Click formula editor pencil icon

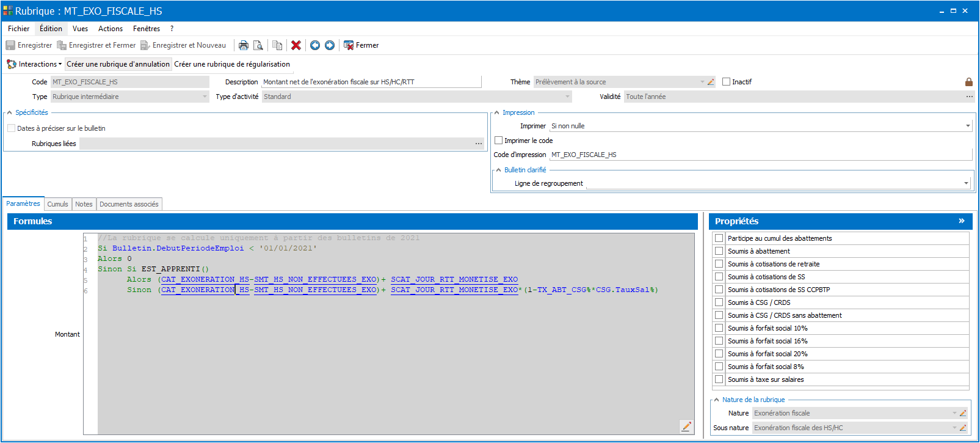pos(686,427)
